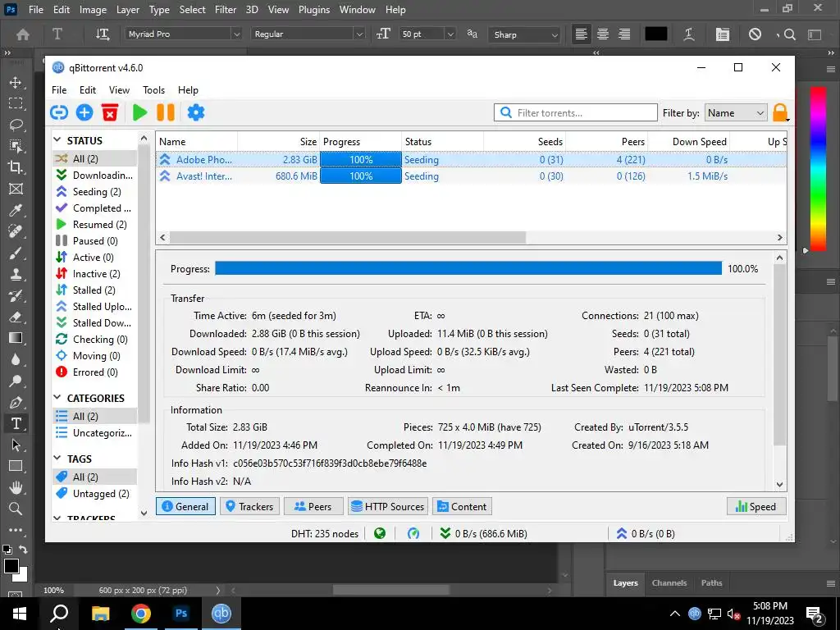This screenshot has width=840, height=630.
Task: Open File Explorer from the taskbar
Action: [x=100, y=614]
